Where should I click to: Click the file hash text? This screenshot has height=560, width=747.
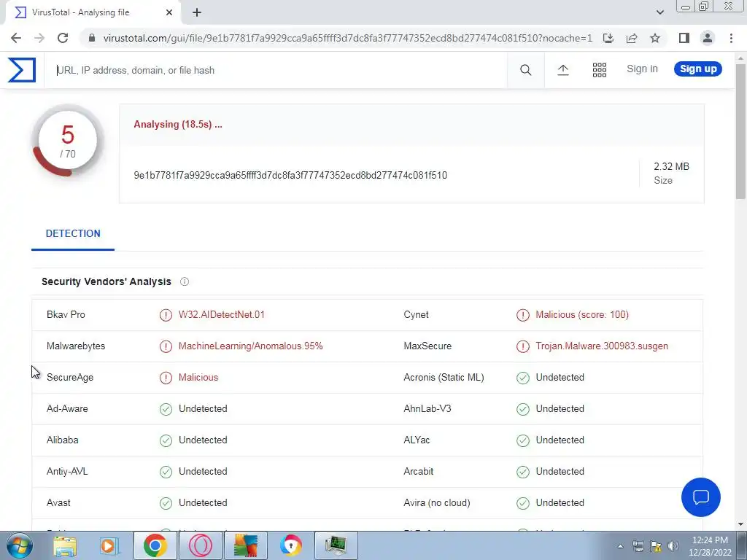click(x=290, y=175)
